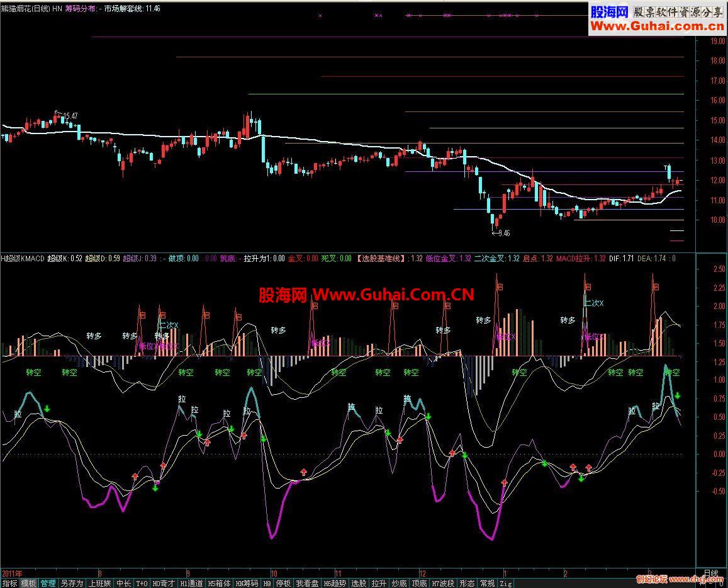
Task: Open the 常规 tab
Action: click(487, 584)
